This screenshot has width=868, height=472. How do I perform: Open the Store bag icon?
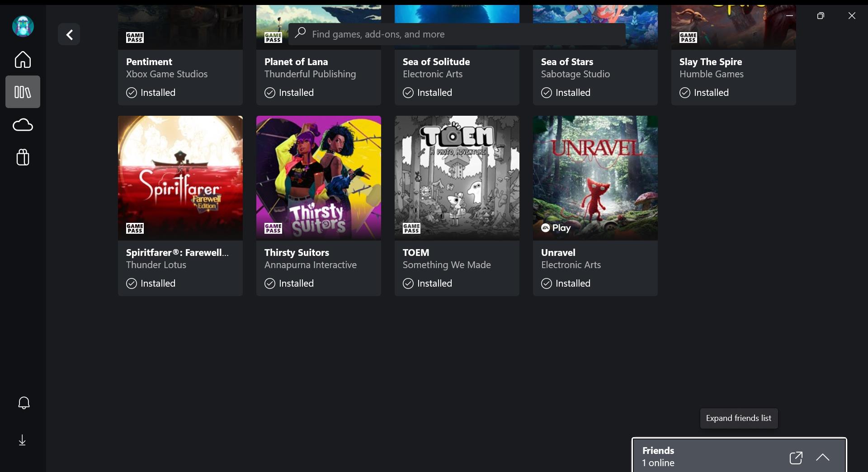pyautogui.click(x=23, y=157)
